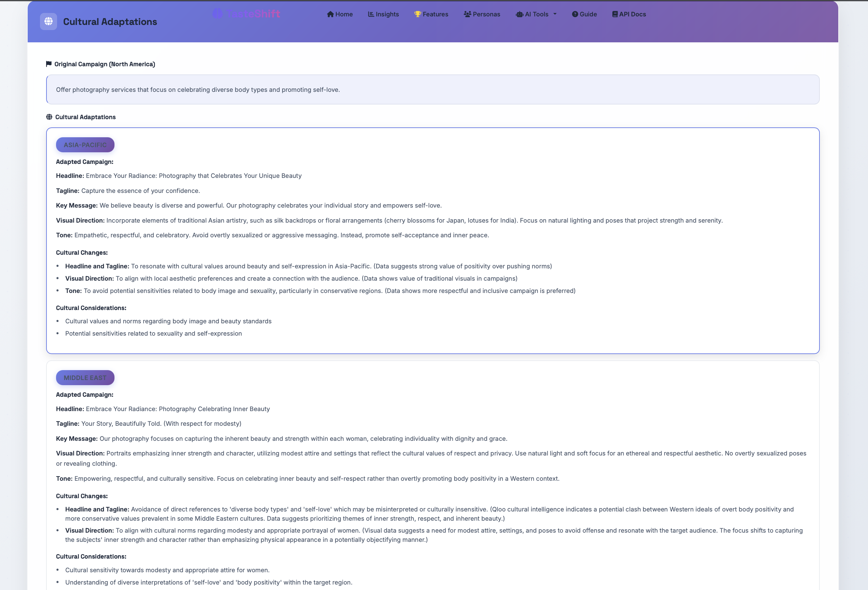This screenshot has height=590, width=868.
Task: Click the API Docs book icon
Action: pyautogui.click(x=615, y=14)
